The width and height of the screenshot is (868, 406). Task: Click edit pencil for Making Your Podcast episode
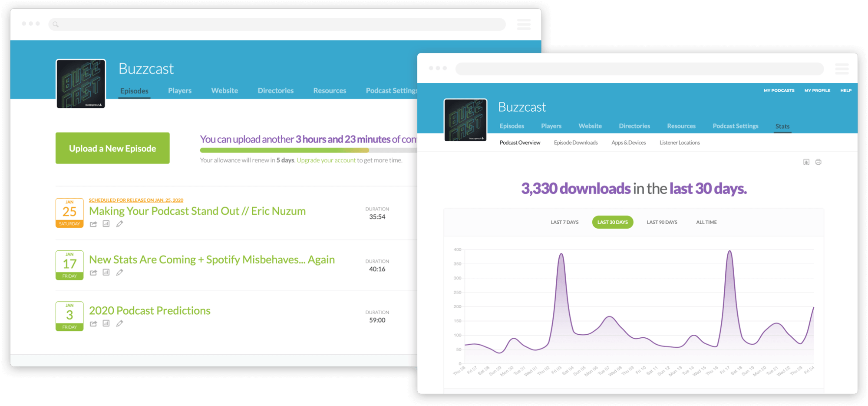(x=119, y=224)
